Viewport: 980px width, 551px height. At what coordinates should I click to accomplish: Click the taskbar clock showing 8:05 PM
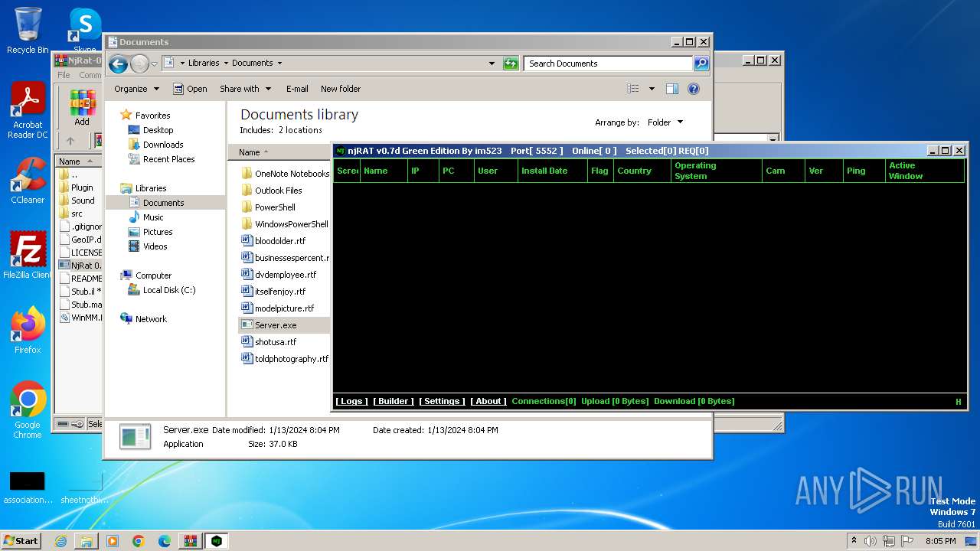click(x=940, y=541)
